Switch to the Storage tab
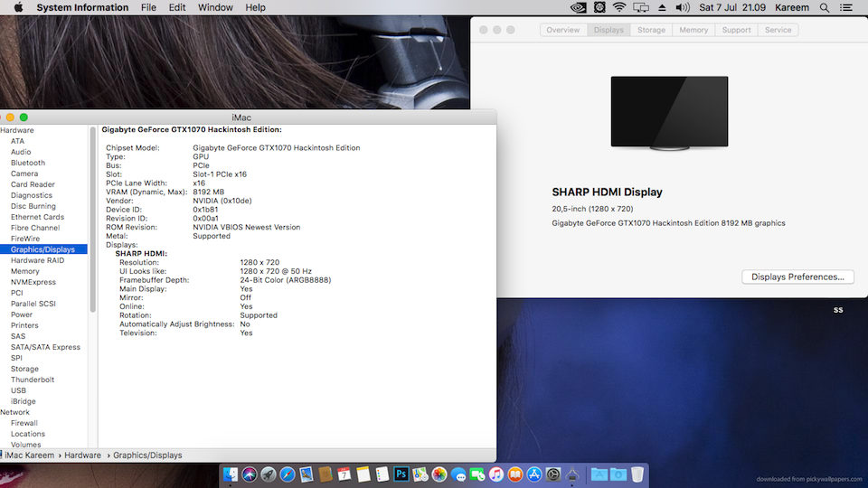This screenshot has height=488, width=868. tap(651, 30)
